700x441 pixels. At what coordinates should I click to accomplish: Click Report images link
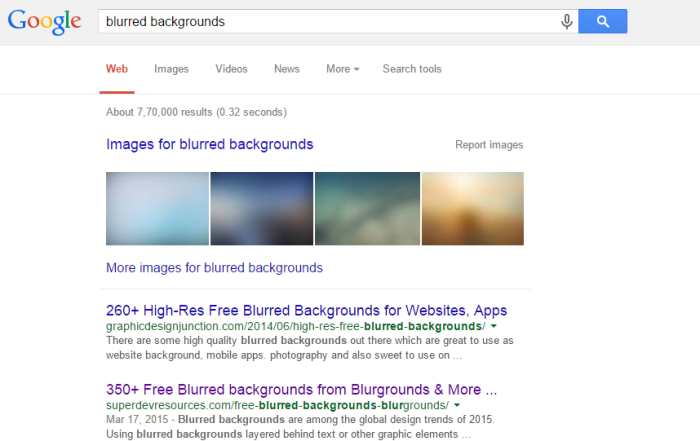[489, 145]
